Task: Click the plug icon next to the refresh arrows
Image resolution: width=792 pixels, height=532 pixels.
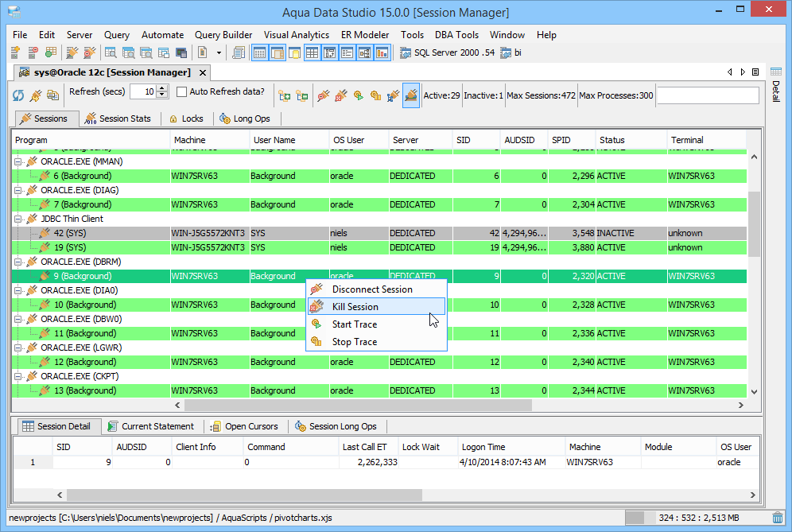Action: point(35,95)
